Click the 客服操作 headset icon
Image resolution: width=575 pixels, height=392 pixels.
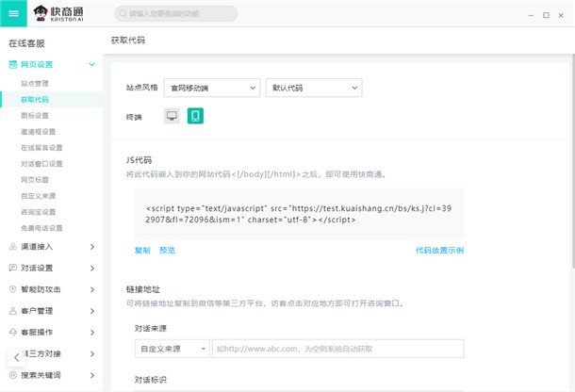pos(12,332)
